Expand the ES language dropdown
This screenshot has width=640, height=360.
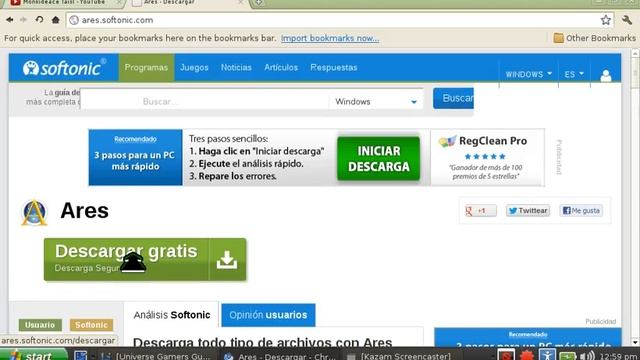click(x=574, y=74)
